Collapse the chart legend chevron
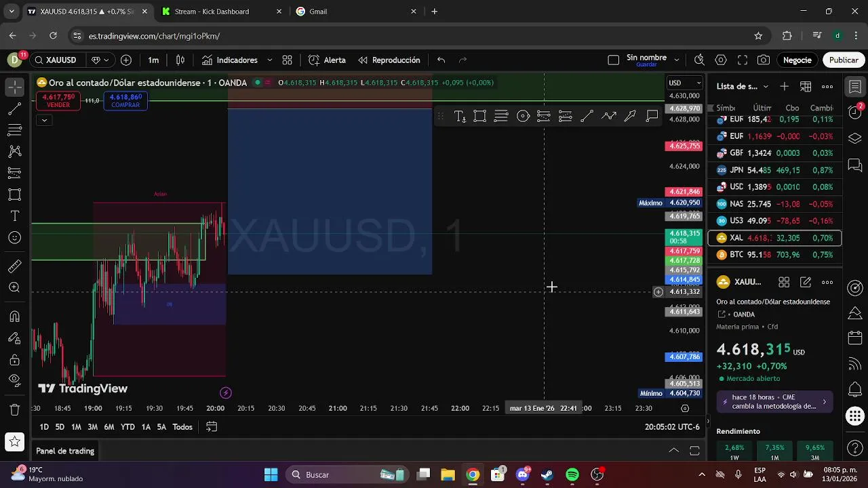Image resolution: width=868 pixels, height=488 pixels. [x=44, y=120]
